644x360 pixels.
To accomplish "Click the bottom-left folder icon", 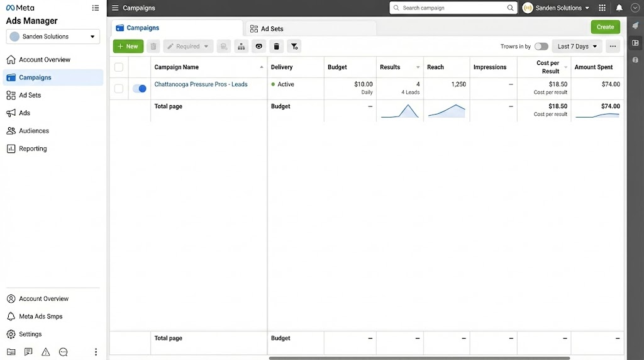I will (x=11, y=352).
